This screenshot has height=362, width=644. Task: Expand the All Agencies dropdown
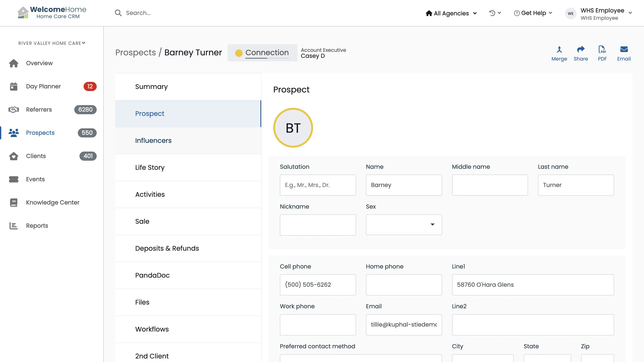coord(451,13)
